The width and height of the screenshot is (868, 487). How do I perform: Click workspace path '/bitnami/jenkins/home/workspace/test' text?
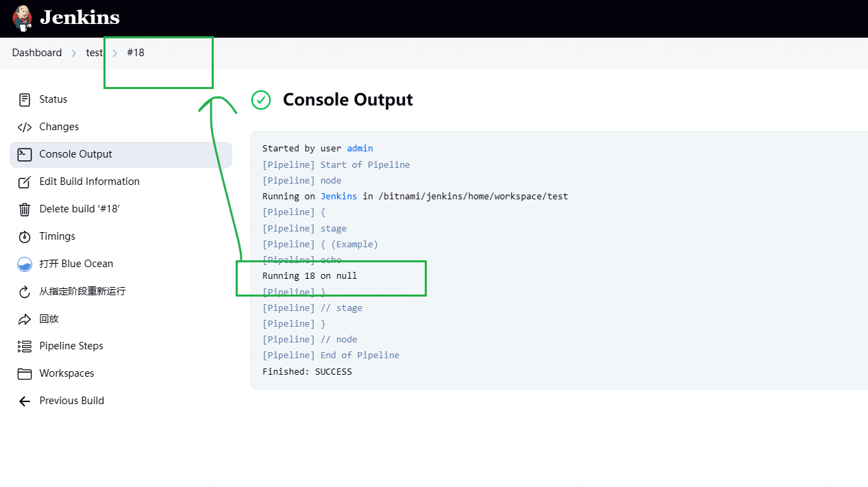[x=473, y=197]
